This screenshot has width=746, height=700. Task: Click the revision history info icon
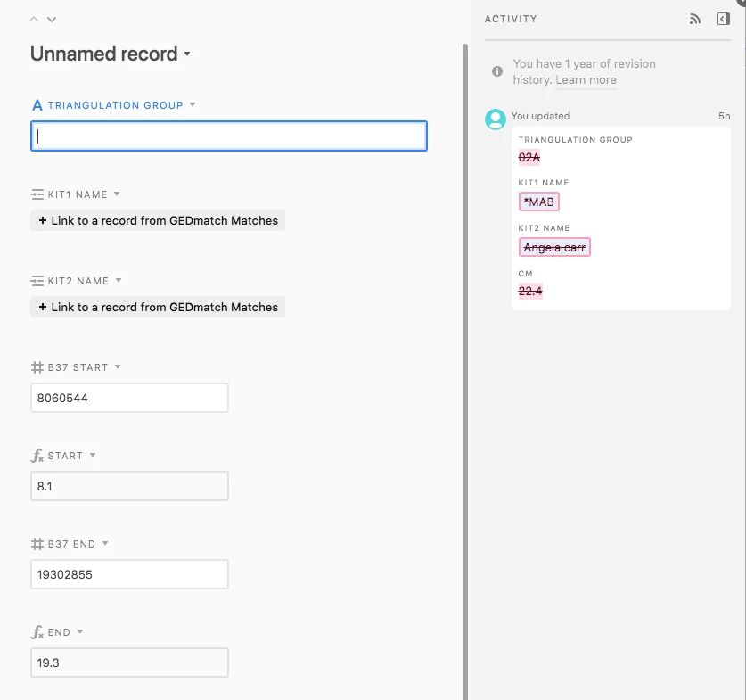click(x=497, y=71)
